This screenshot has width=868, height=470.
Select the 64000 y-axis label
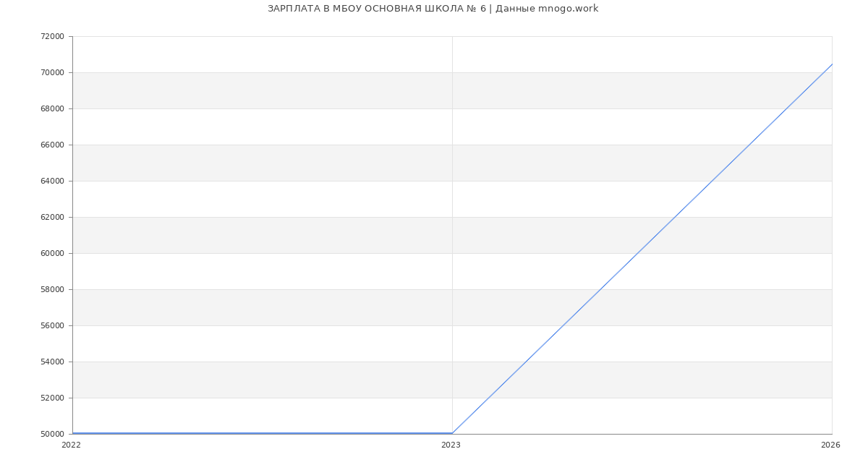(52, 181)
